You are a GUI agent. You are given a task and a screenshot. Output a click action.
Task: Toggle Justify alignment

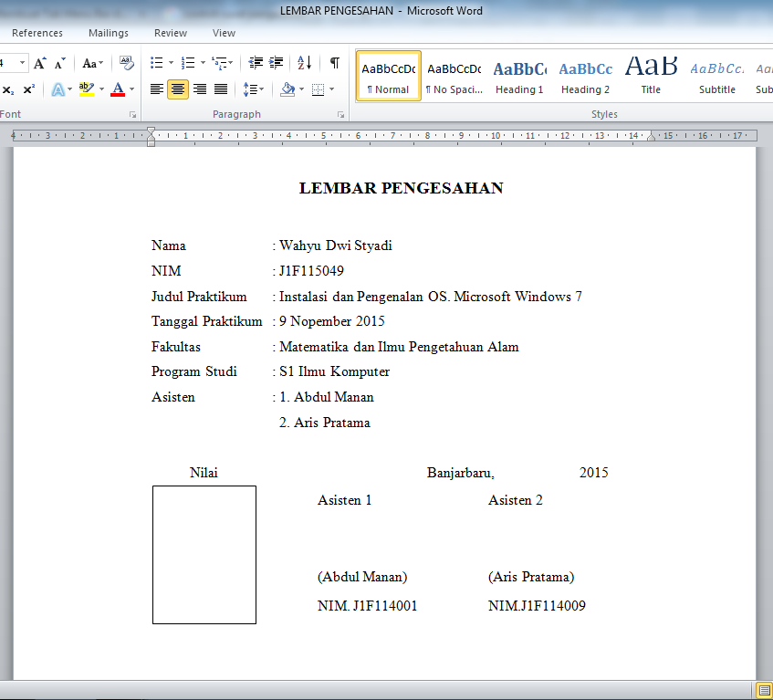(x=220, y=89)
